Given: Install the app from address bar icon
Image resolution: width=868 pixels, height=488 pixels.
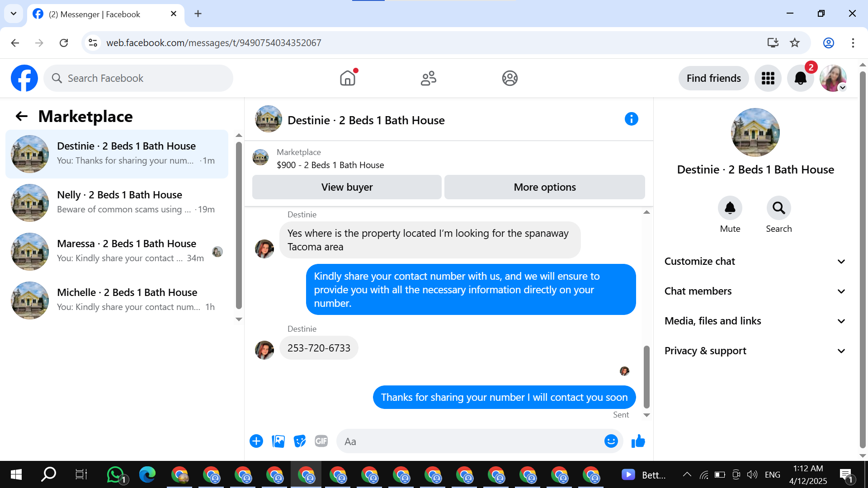Looking at the screenshot, I should point(773,43).
